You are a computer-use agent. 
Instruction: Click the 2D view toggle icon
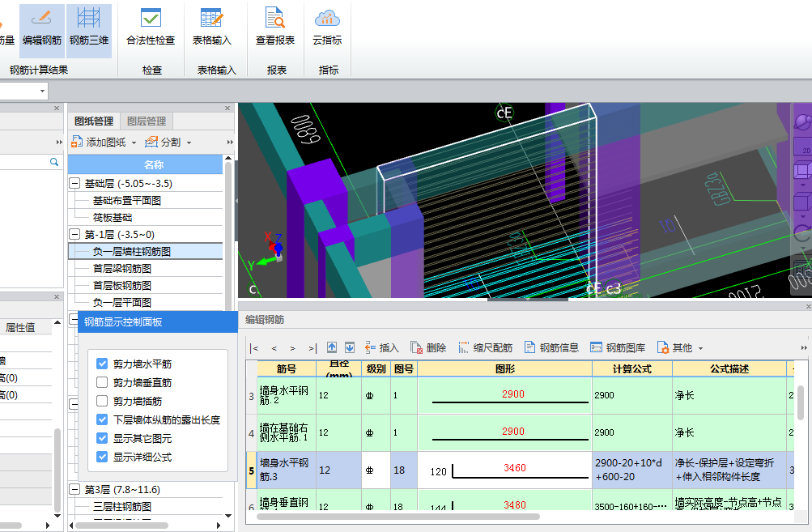point(803,146)
